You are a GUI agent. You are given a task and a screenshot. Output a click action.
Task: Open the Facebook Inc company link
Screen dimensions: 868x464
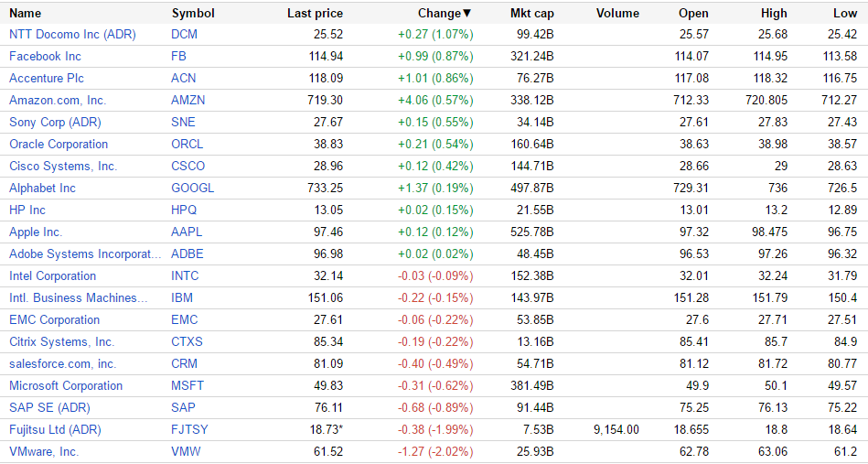point(45,56)
